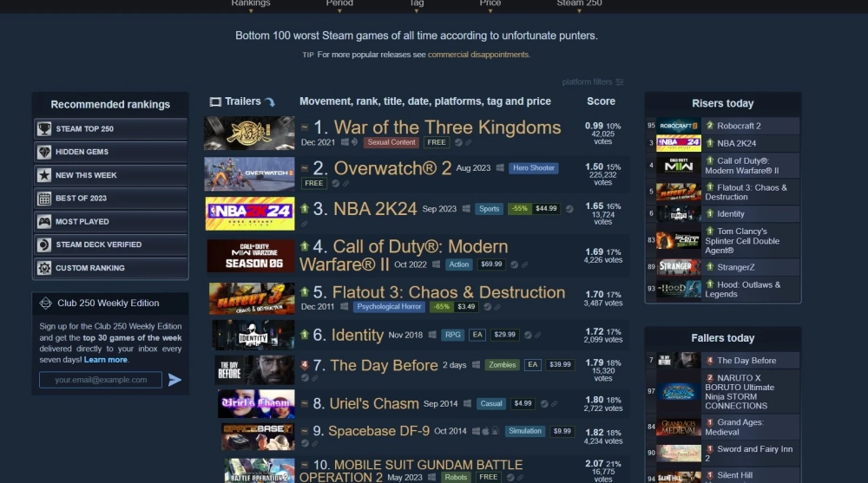Image resolution: width=868 pixels, height=483 pixels.
Task: Click the email address input field
Action: (x=101, y=380)
